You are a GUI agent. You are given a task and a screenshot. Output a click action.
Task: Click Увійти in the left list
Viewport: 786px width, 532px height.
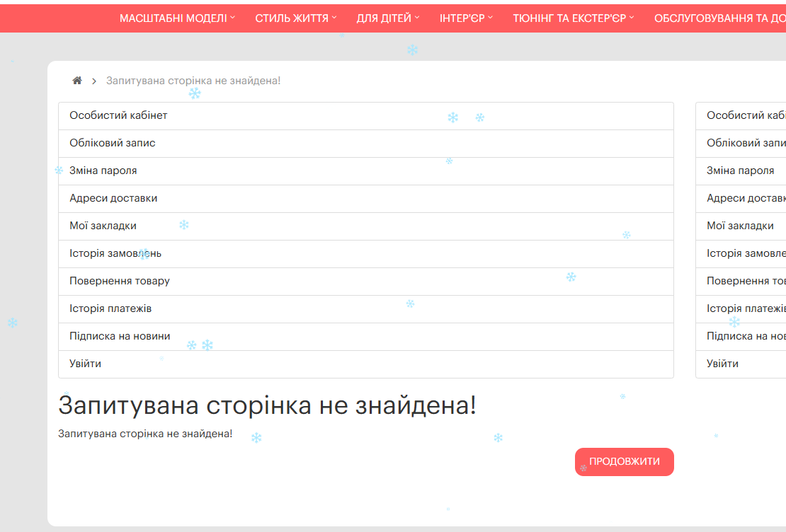(x=366, y=364)
